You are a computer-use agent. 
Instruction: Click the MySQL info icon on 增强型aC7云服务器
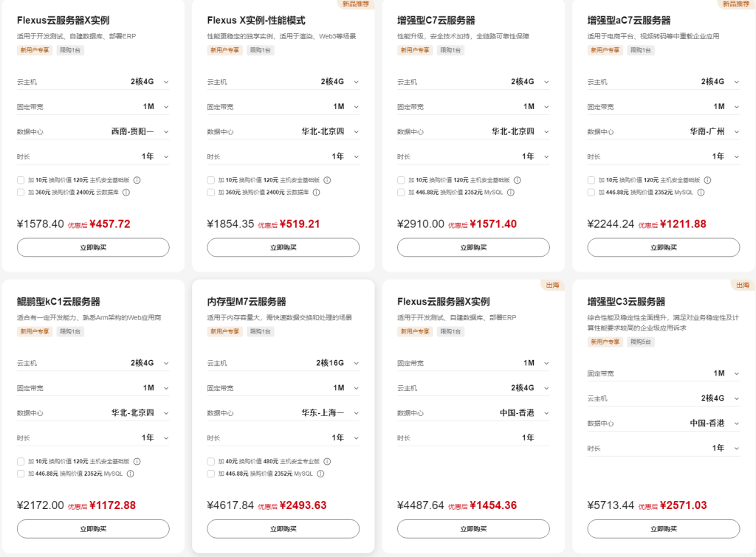(x=702, y=193)
